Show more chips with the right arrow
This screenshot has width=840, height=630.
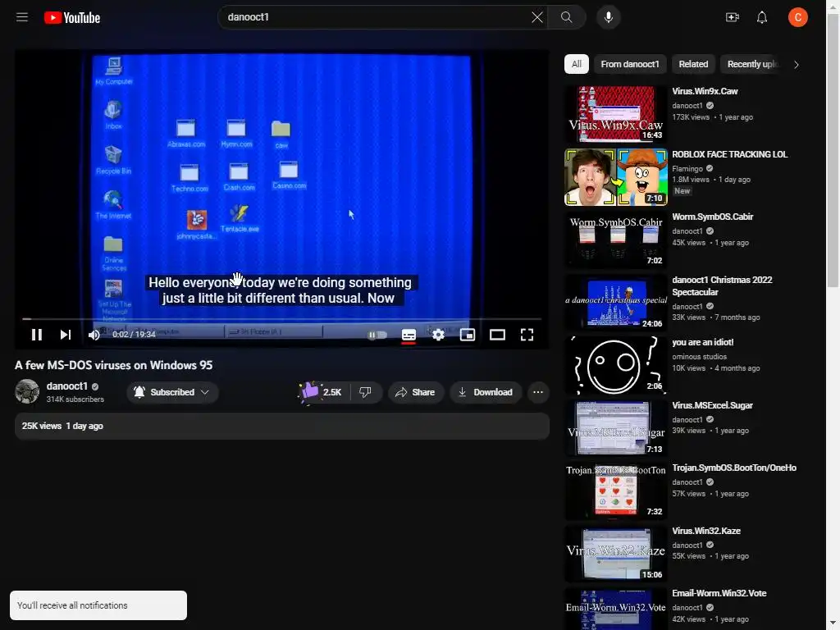[x=796, y=64]
